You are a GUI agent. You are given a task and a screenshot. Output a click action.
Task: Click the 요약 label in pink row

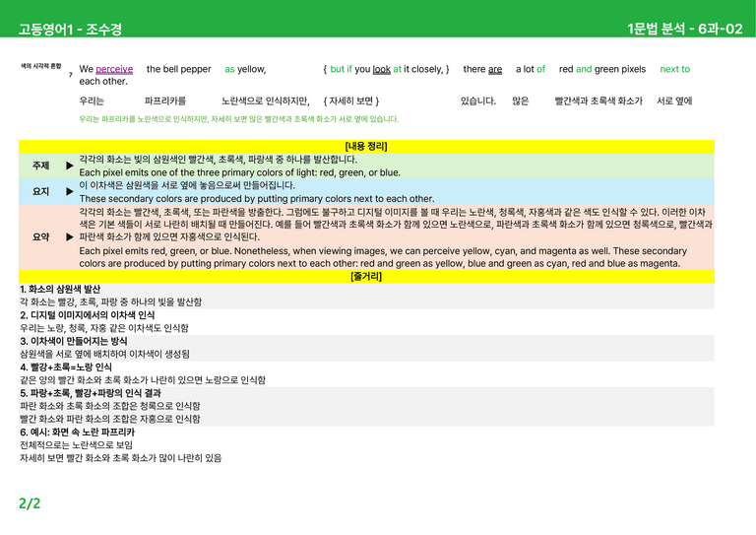pyautogui.click(x=41, y=236)
